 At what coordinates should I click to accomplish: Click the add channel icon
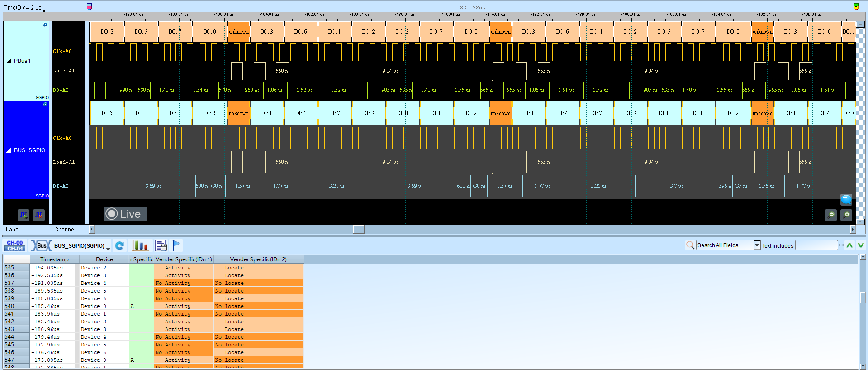click(x=24, y=215)
